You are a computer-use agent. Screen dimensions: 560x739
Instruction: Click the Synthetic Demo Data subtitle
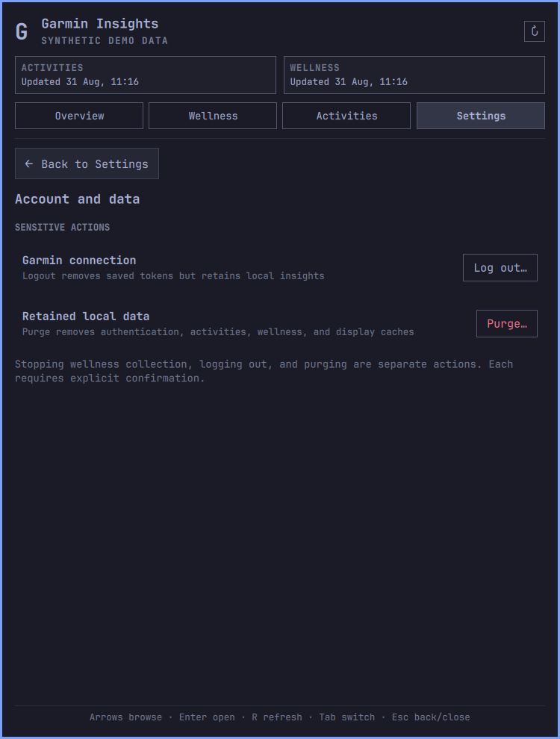point(105,40)
